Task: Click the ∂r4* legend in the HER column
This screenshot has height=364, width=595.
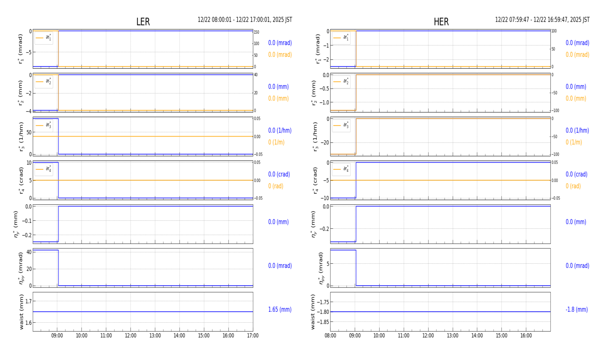Action: pyautogui.click(x=341, y=169)
